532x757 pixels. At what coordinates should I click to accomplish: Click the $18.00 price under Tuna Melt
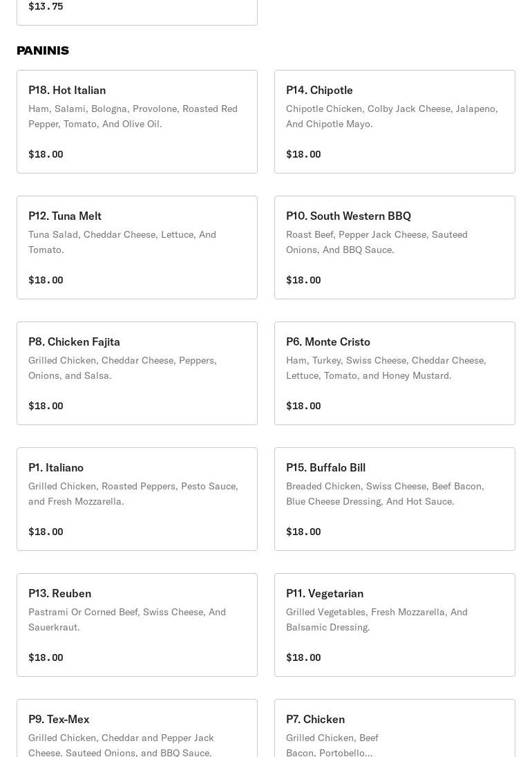tap(46, 280)
